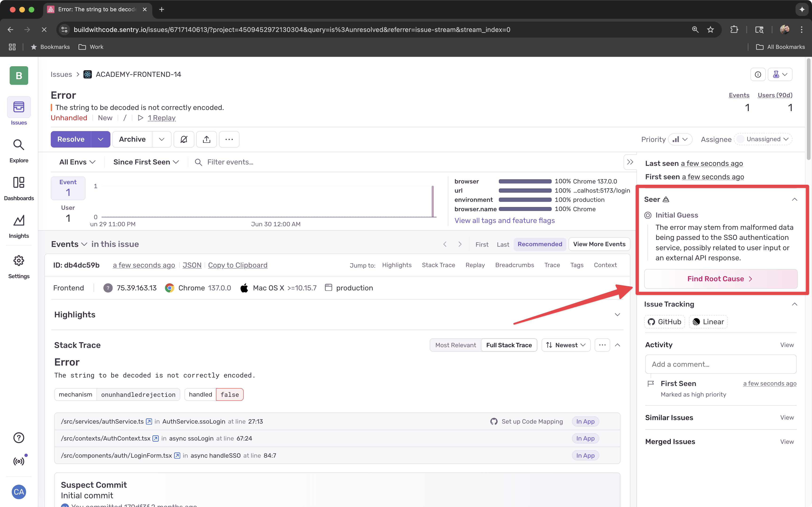Viewport: 812px width, 507px height.
Task: Click the browser back arrow
Action: click(10, 30)
